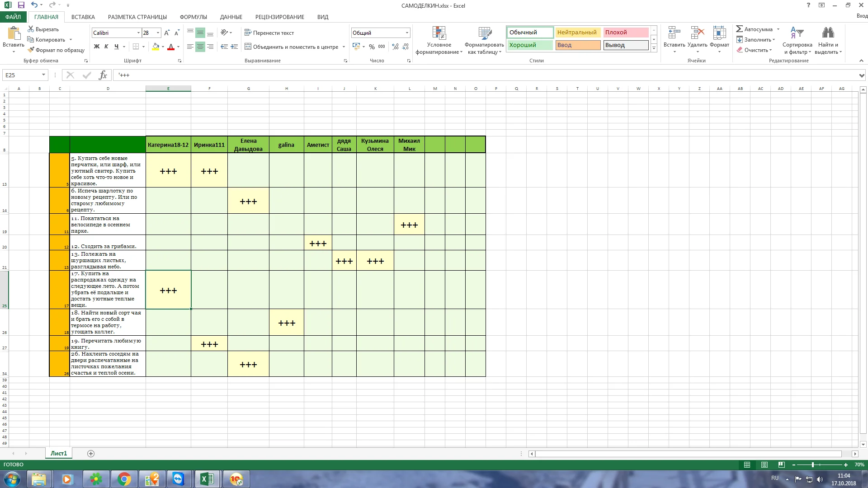The height and width of the screenshot is (488, 868).
Task: Click the fill color bucket swatch
Action: click(x=156, y=47)
